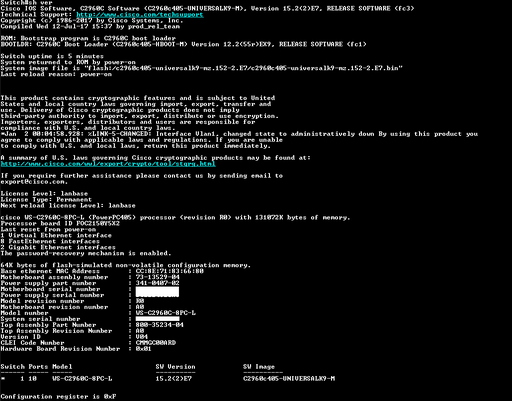
Task: Click the Base ethernet MAC Address value
Action: pyautogui.click(x=169, y=271)
